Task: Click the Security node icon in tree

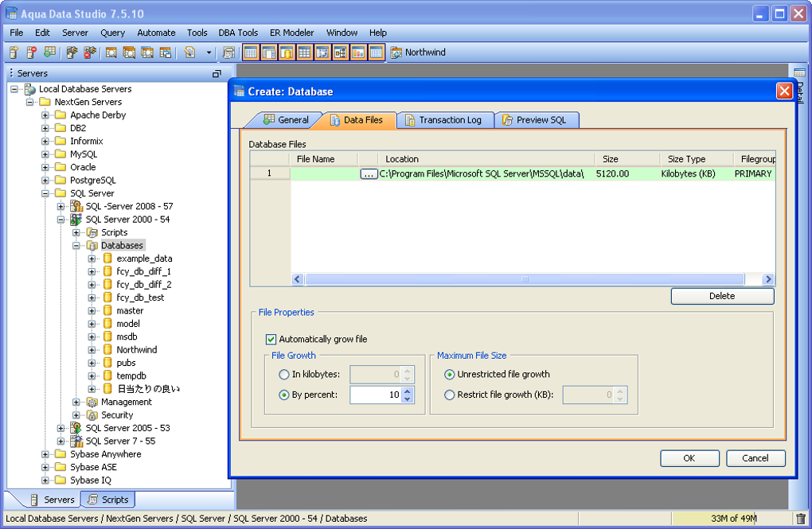Action: tap(92, 415)
